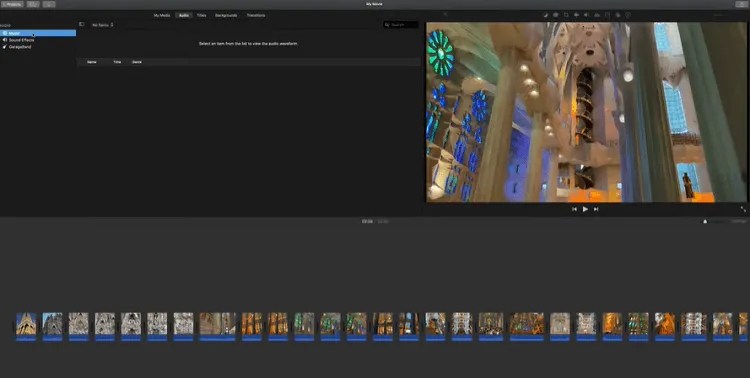Screen dimensions: 750x378
Task: Select Music in the audio sidebar
Action: pyautogui.click(x=38, y=33)
